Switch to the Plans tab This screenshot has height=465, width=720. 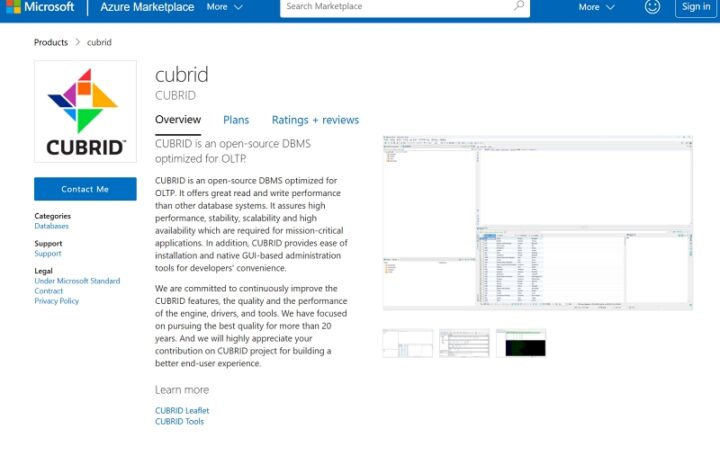point(236,120)
